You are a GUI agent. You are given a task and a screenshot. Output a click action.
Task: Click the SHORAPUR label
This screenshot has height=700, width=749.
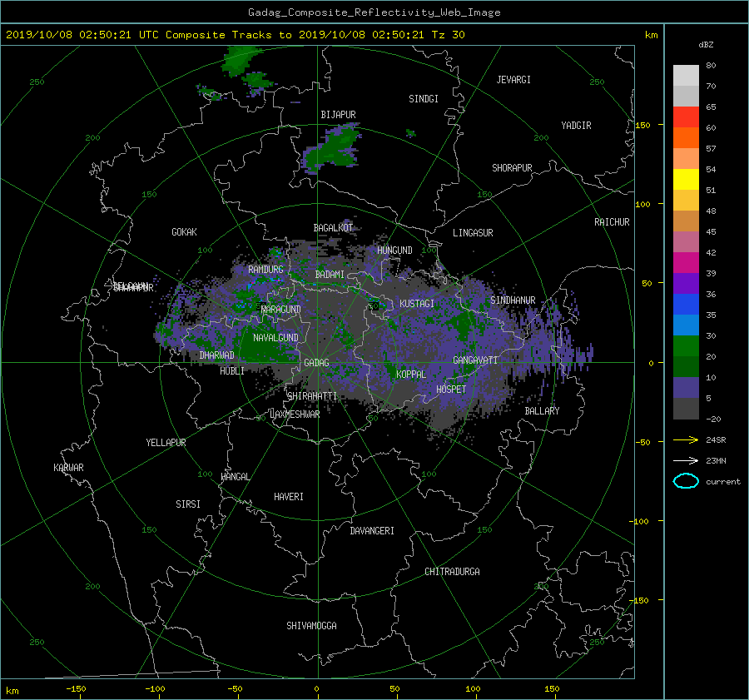pos(512,168)
